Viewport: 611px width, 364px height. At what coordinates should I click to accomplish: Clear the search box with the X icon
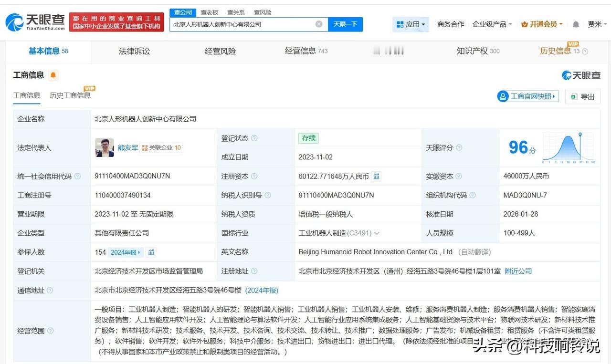[319, 24]
